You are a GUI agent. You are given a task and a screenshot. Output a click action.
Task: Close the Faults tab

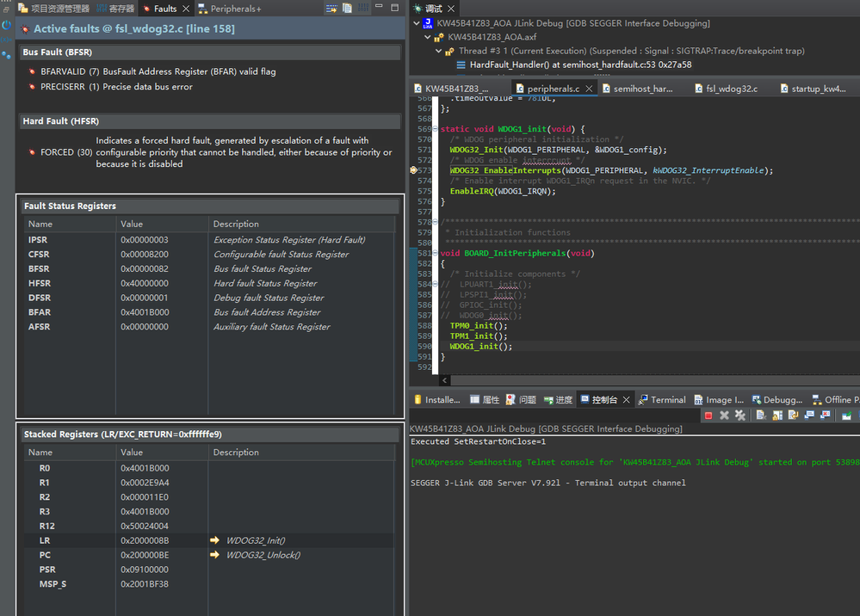(186, 9)
